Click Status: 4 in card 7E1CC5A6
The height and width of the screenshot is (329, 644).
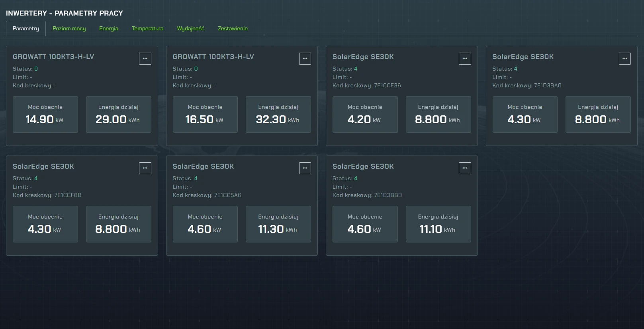pyautogui.click(x=185, y=178)
